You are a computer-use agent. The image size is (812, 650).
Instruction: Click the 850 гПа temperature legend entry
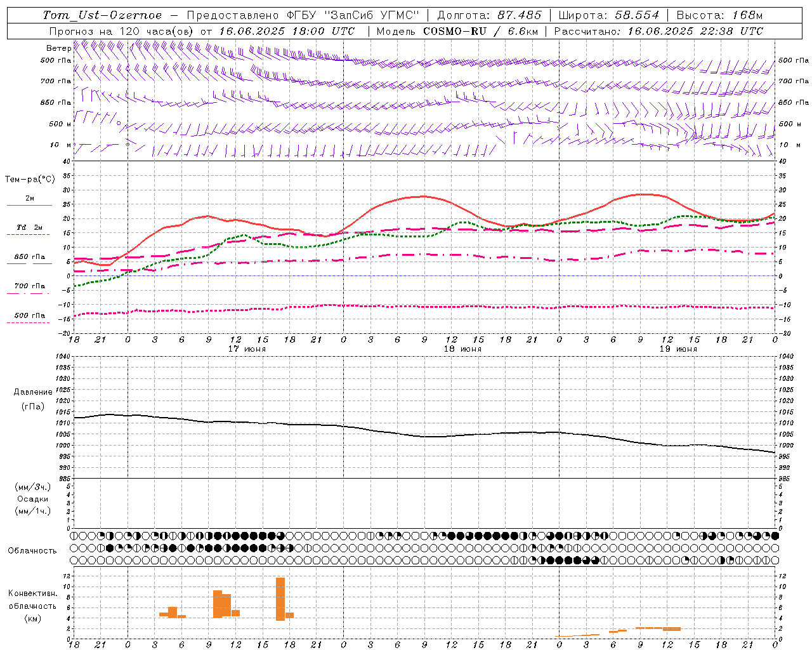30,257
